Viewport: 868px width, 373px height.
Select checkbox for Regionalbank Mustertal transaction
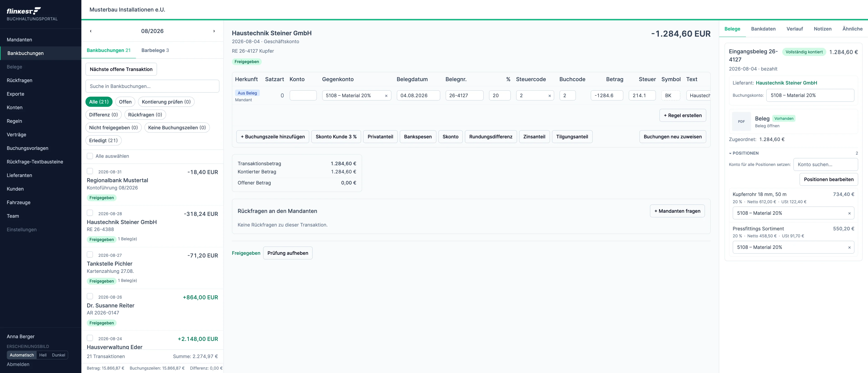click(x=90, y=171)
